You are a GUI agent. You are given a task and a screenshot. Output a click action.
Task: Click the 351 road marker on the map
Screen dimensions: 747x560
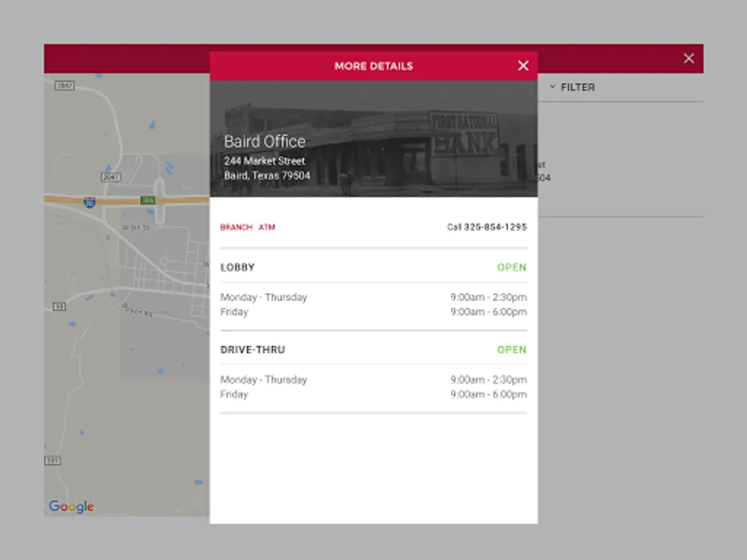coord(52,461)
